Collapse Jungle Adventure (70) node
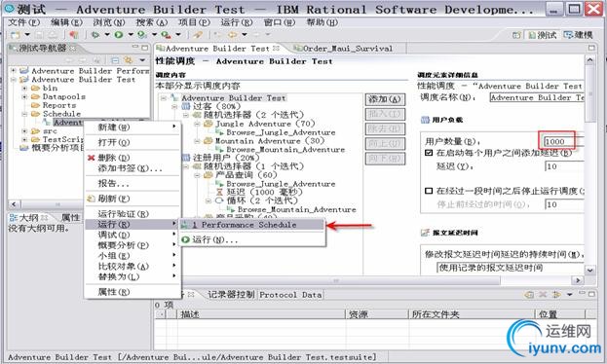Image resolution: width=607 pixels, height=364 pixels. (197, 124)
